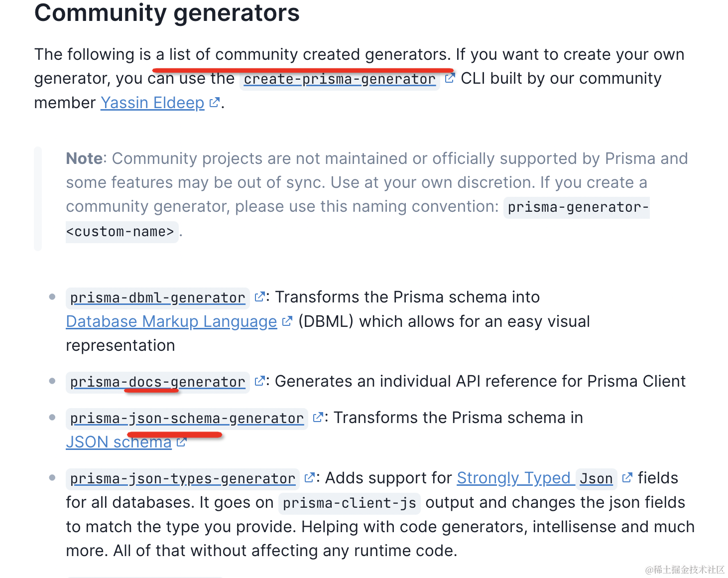Click external-link icon beside Yassin Eldeep
The height and width of the screenshot is (578, 728).
215,103
